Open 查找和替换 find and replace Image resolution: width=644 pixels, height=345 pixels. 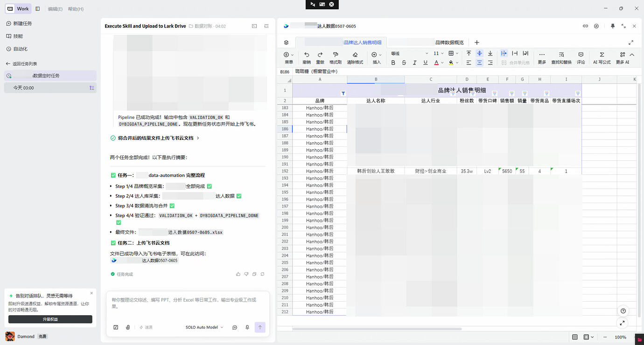(561, 57)
